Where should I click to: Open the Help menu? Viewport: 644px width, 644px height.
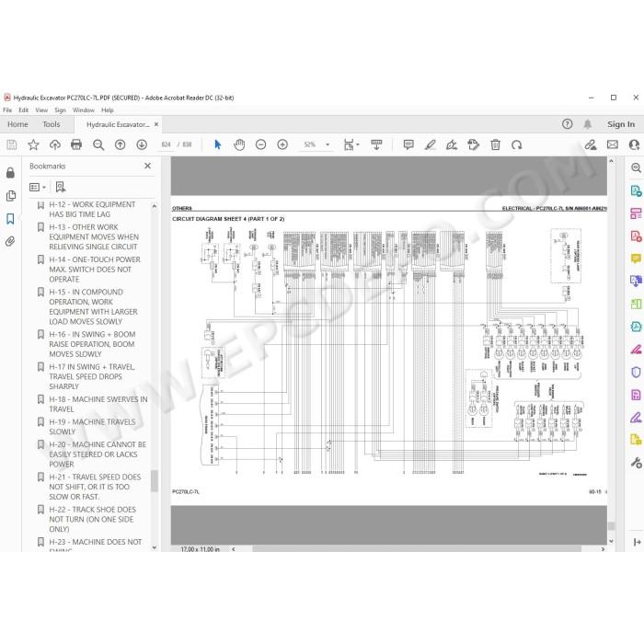tap(108, 110)
